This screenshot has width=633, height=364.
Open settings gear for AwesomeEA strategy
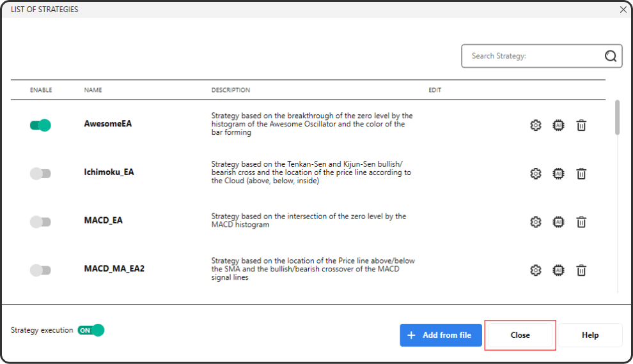tap(536, 125)
